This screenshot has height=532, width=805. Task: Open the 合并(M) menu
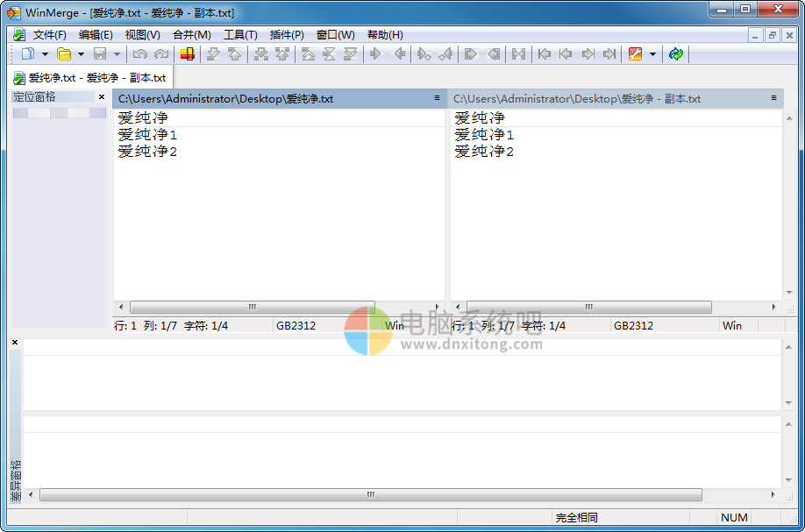click(x=190, y=35)
